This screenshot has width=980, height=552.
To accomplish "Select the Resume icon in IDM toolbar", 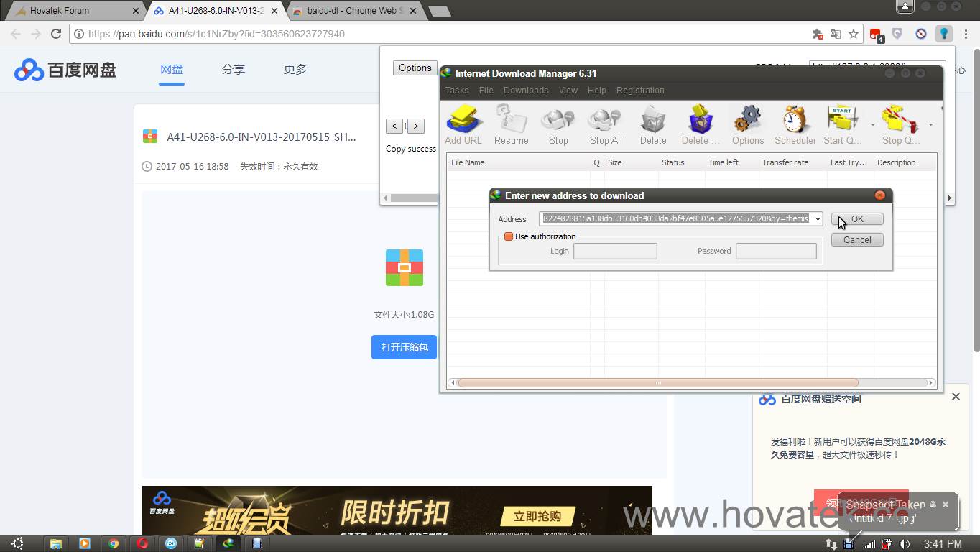I will (511, 122).
